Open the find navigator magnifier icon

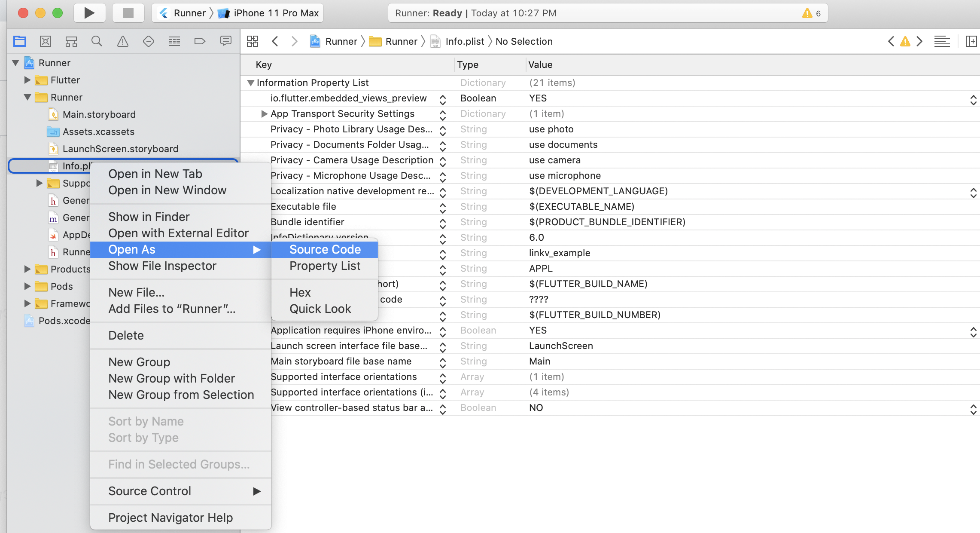pos(97,41)
